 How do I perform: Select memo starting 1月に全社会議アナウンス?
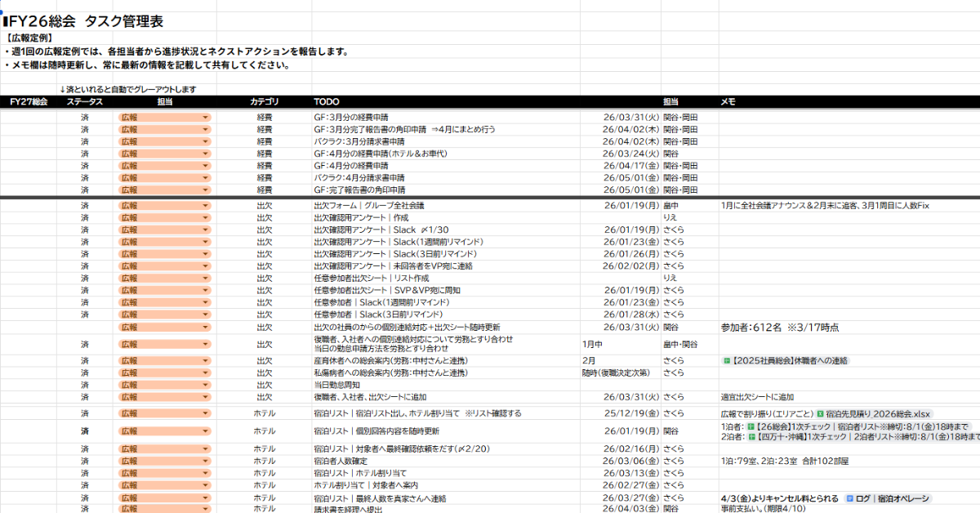(825, 206)
